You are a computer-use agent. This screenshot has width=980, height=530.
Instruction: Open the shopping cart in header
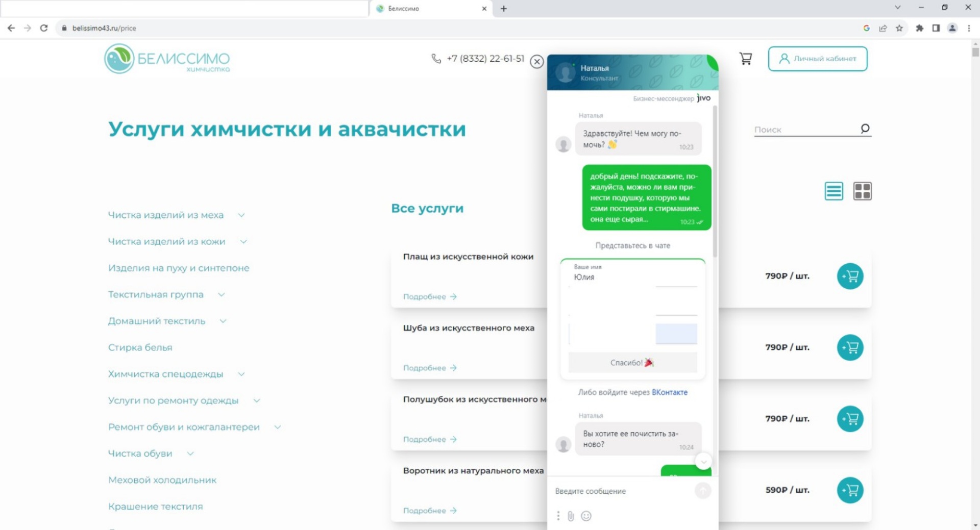(x=746, y=59)
